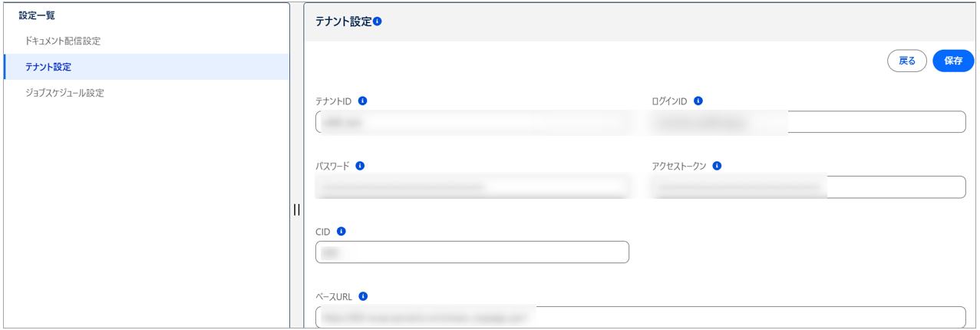Image resolution: width=980 pixels, height=330 pixels.
Task: Click into the ベースURL field
Action: (x=640, y=317)
